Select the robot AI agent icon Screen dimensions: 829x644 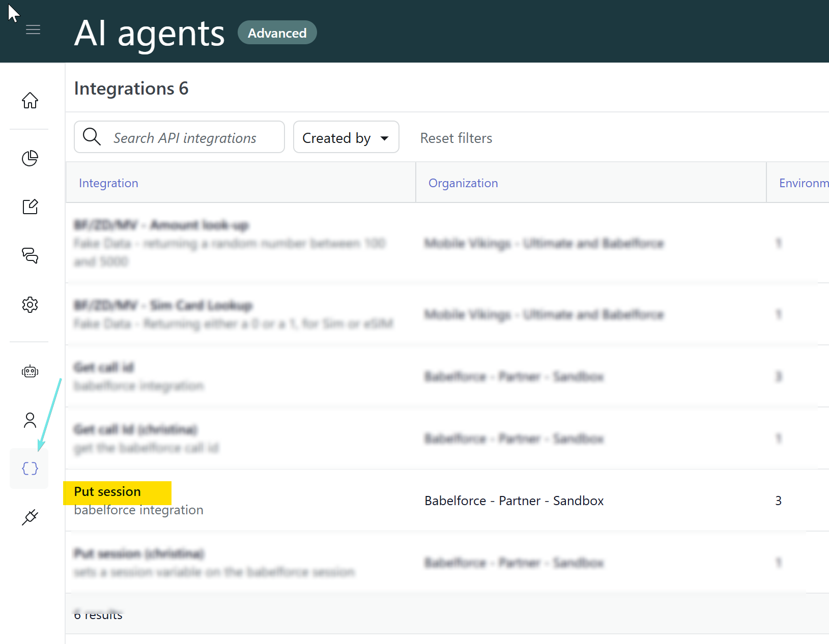click(x=30, y=371)
